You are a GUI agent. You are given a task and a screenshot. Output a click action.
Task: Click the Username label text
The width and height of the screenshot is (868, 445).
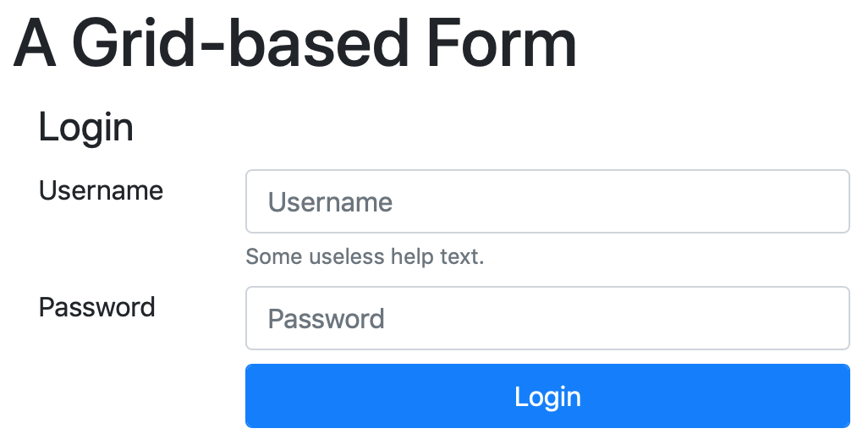click(x=101, y=190)
